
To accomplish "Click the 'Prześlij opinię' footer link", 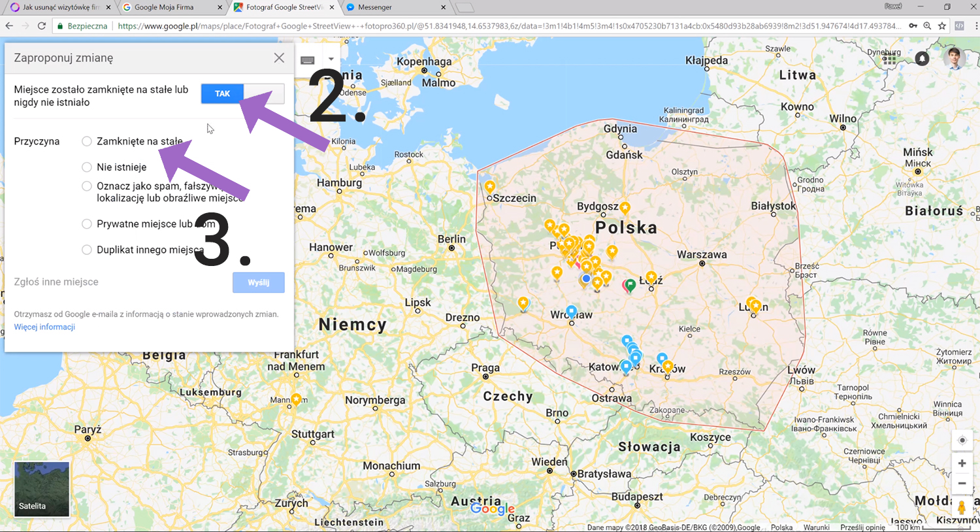I will point(862,527).
